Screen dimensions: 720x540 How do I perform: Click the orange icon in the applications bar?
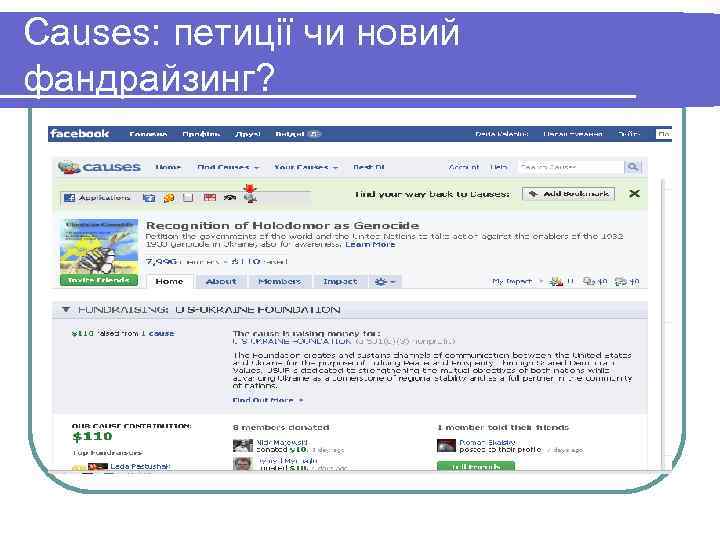pyautogui.click(x=169, y=198)
